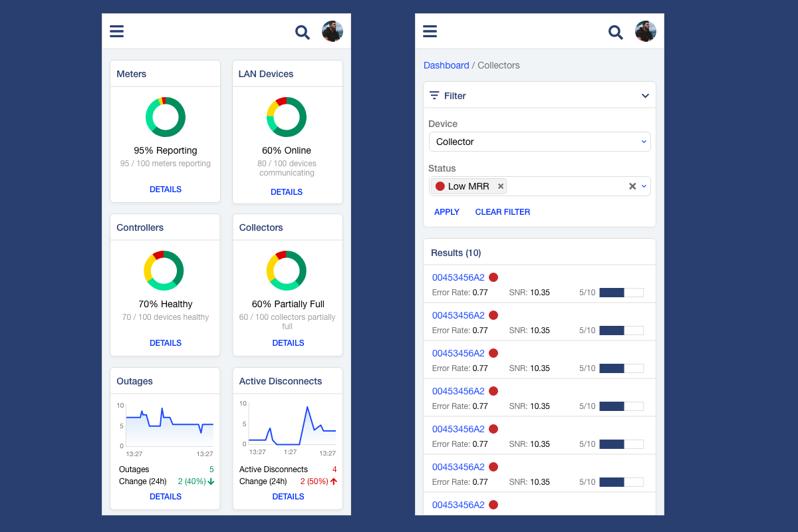Click the Meters donut chart
The image size is (798, 532).
(x=166, y=117)
